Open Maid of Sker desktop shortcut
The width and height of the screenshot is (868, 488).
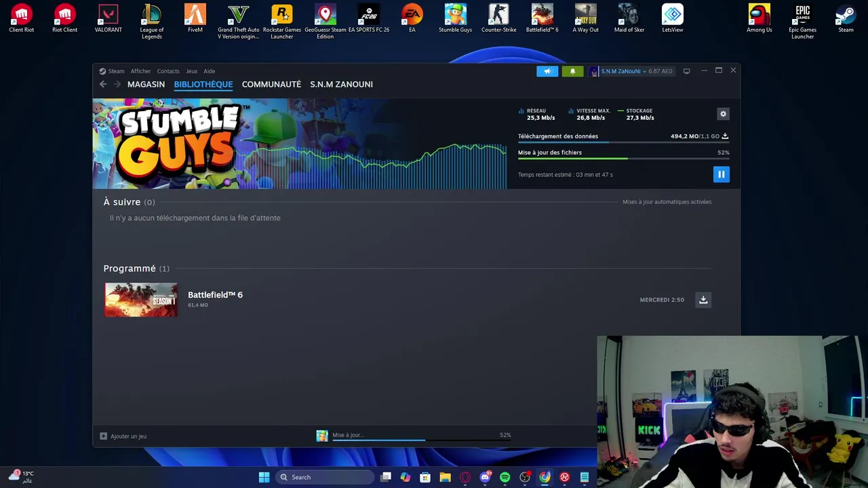click(629, 19)
